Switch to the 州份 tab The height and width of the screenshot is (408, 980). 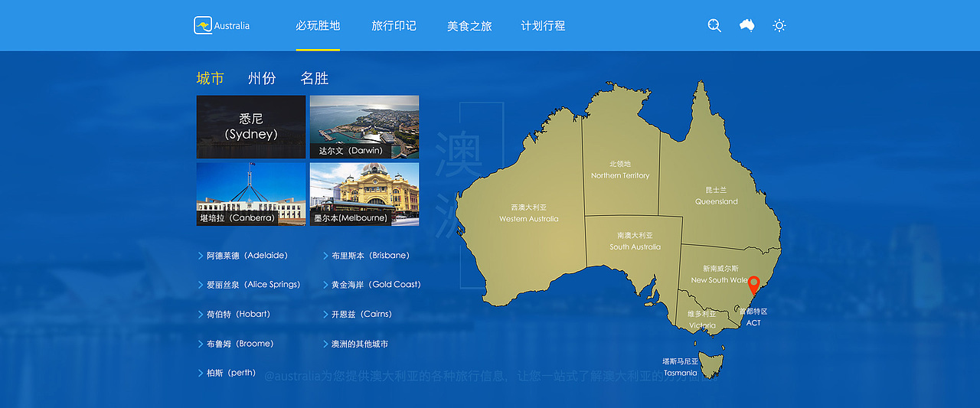262,78
